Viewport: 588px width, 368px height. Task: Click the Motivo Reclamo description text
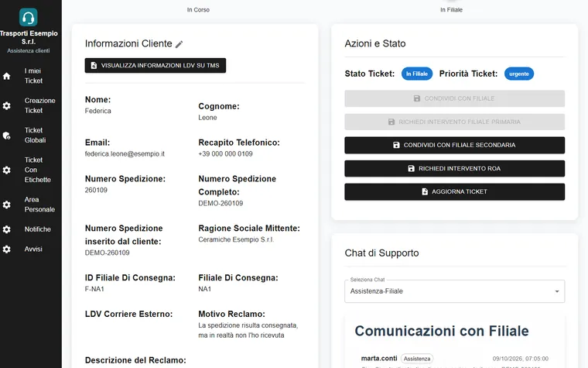[x=248, y=331]
